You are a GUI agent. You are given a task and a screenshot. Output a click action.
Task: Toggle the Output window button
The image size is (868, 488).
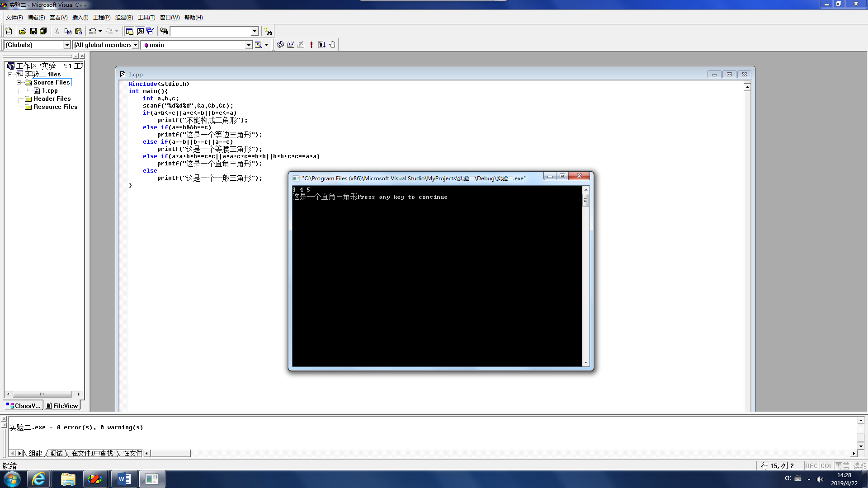point(140,31)
